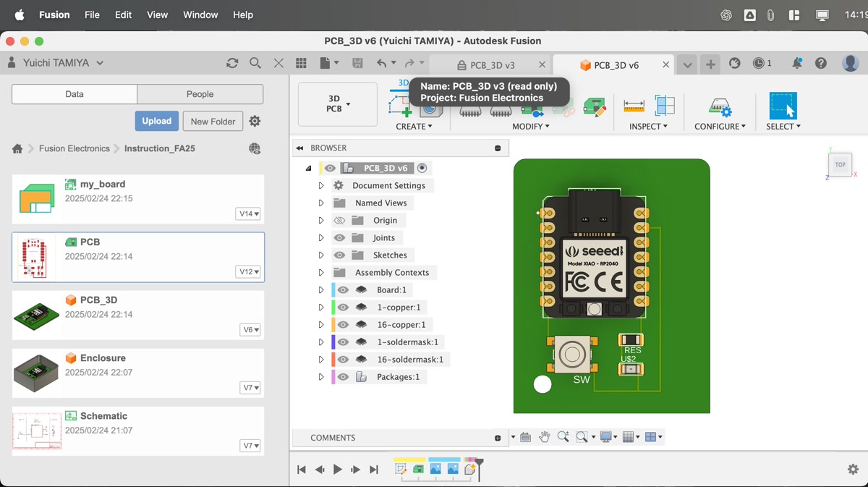The width and height of the screenshot is (868, 487).
Task: Click the Pan hand tool
Action: 544,437
